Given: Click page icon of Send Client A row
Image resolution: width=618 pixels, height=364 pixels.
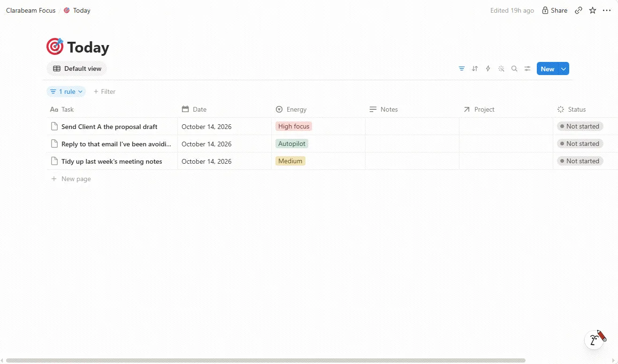Looking at the screenshot, I should tap(54, 127).
